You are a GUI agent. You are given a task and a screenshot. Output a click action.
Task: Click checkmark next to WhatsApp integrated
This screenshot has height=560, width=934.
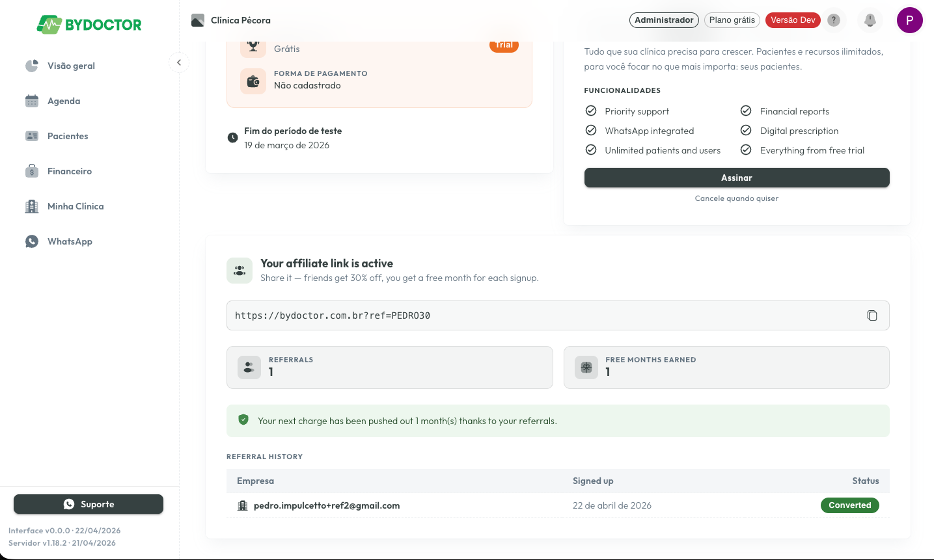point(591,130)
